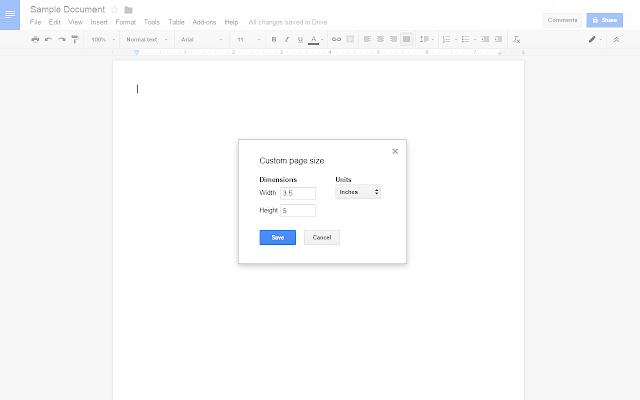Click the insert link icon
Screen dimensions: 640x400
336,39
